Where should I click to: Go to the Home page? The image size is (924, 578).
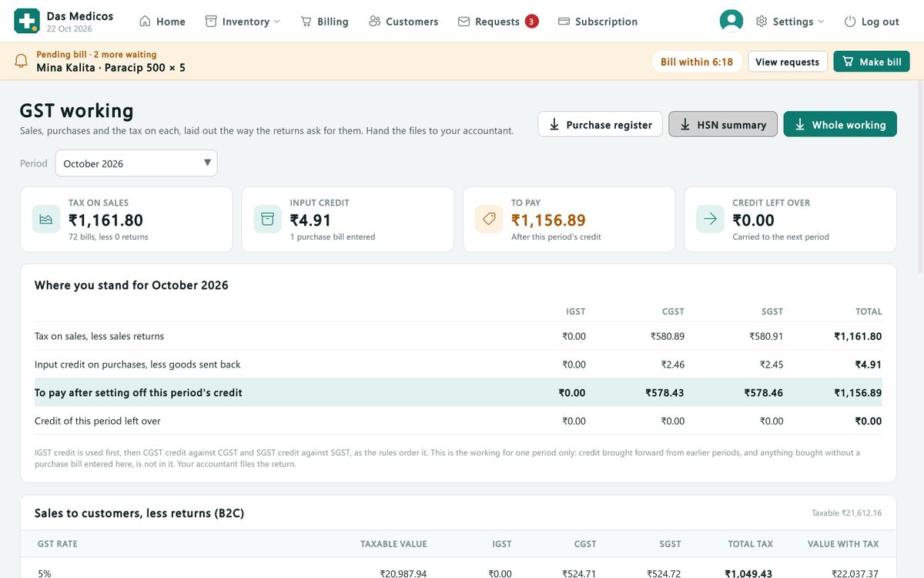click(162, 22)
